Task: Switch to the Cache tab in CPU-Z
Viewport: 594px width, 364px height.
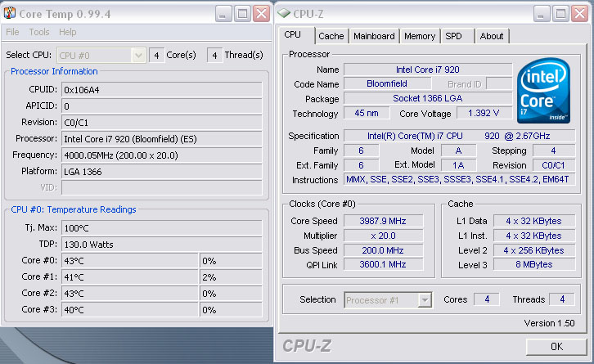Action: (x=331, y=36)
